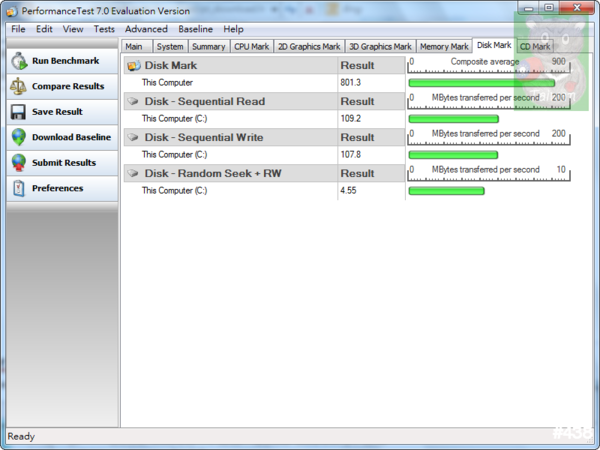The image size is (600, 450).
Task: Click the Sequential Write disk icon
Action: [133, 137]
